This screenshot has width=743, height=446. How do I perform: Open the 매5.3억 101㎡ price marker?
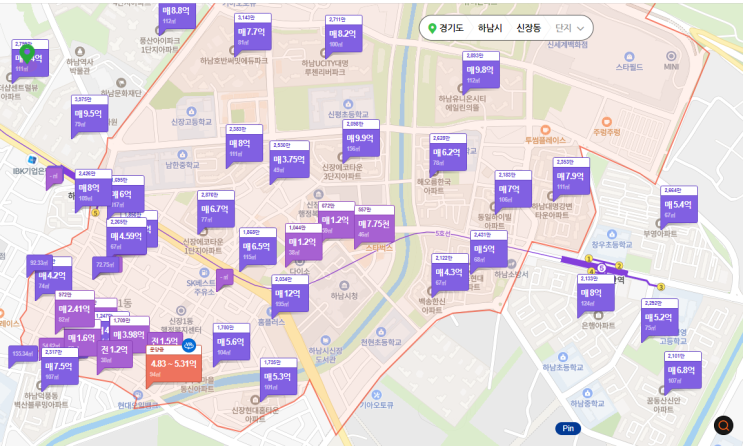(x=279, y=378)
